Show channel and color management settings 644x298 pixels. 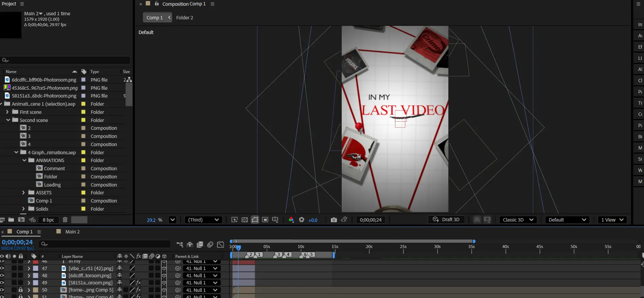291,220
